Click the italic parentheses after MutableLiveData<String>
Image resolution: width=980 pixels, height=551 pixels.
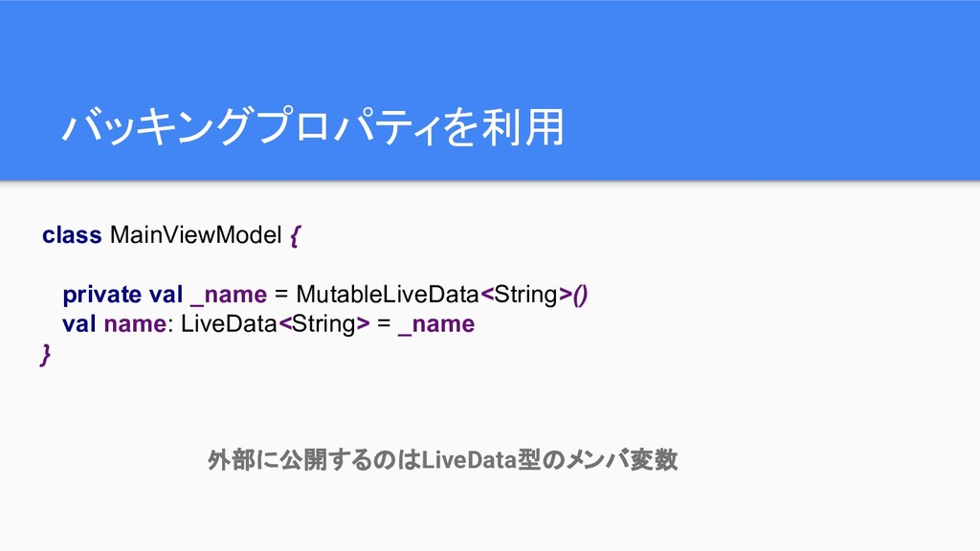pos(580,295)
